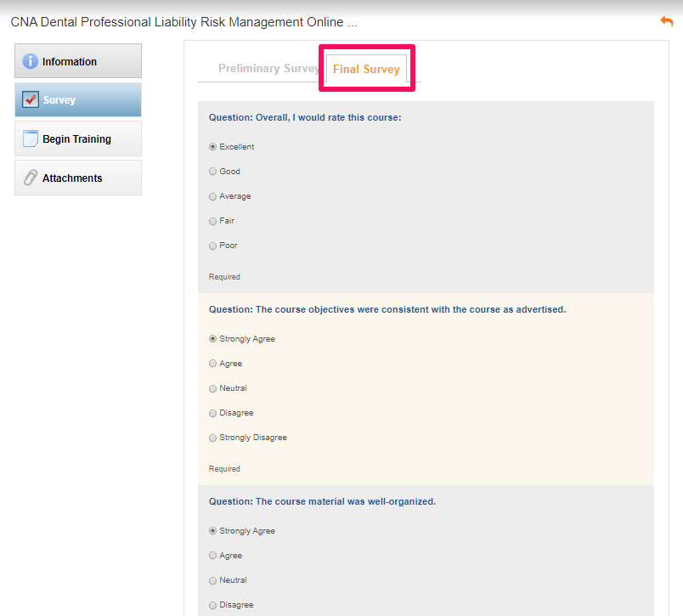The width and height of the screenshot is (683, 616).
Task: Click the 'course objectives were consistent' question text
Action: point(387,309)
